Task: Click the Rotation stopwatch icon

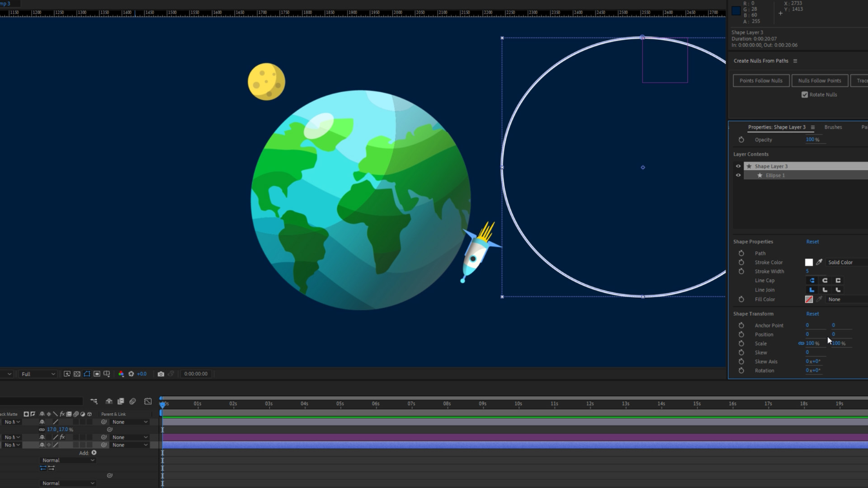Action: click(x=741, y=371)
